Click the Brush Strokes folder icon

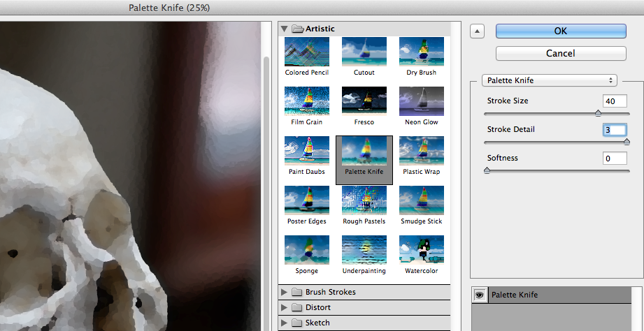(x=296, y=292)
